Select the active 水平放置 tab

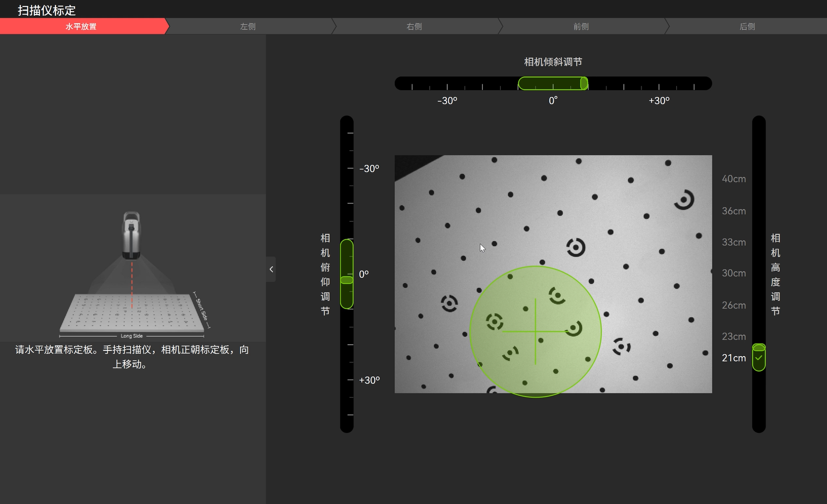tap(81, 27)
